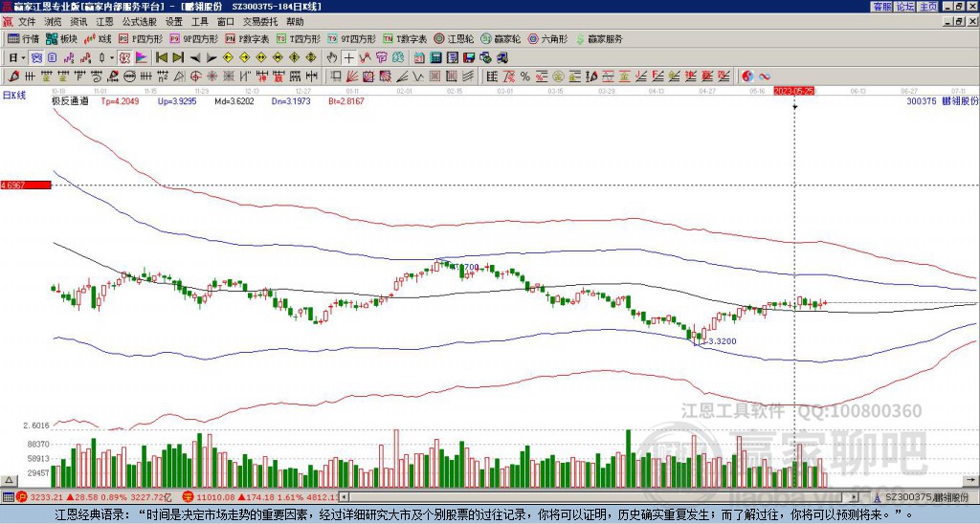This screenshot has width=980, height=524.
Task: Click the calendar icon in toolbar
Action: pyautogui.click(x=419, y=58)
